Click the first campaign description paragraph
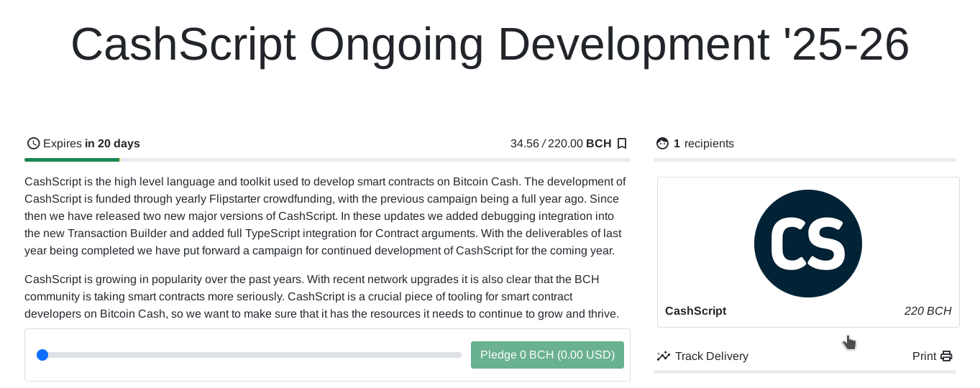This screenshot has width=980, height=388. (x=326, y=216)
